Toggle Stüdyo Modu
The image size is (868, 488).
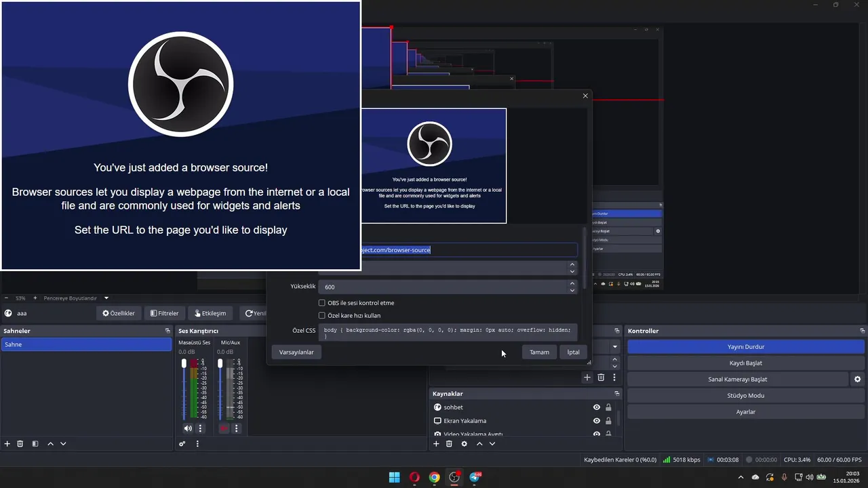pos(745,396)
